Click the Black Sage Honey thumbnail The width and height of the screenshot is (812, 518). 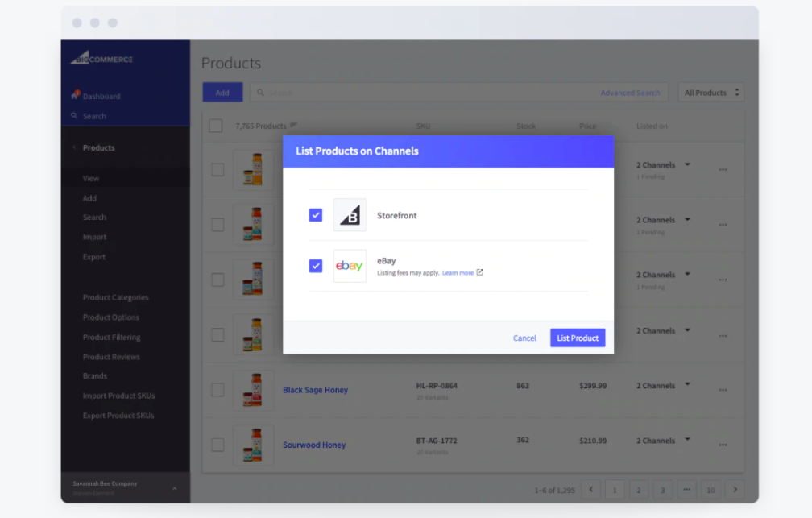point(253,390)
